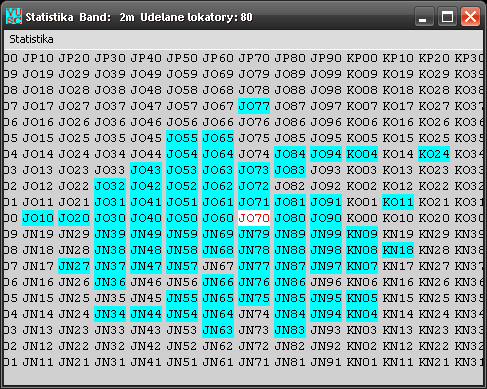This screenshot has height=389, width=487.
Task: Select unworked locator JP50
Action: (182, 58)
